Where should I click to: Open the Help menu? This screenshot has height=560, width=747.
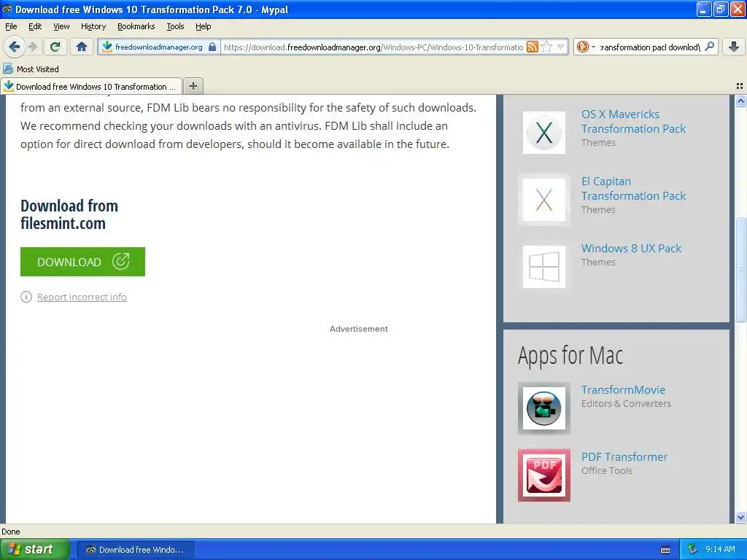click(x=203, y=26)
